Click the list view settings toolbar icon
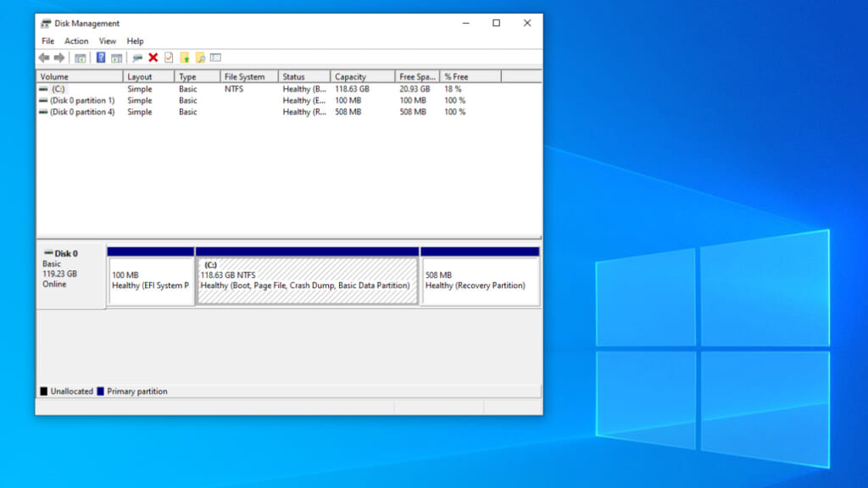 pos(216,58)
